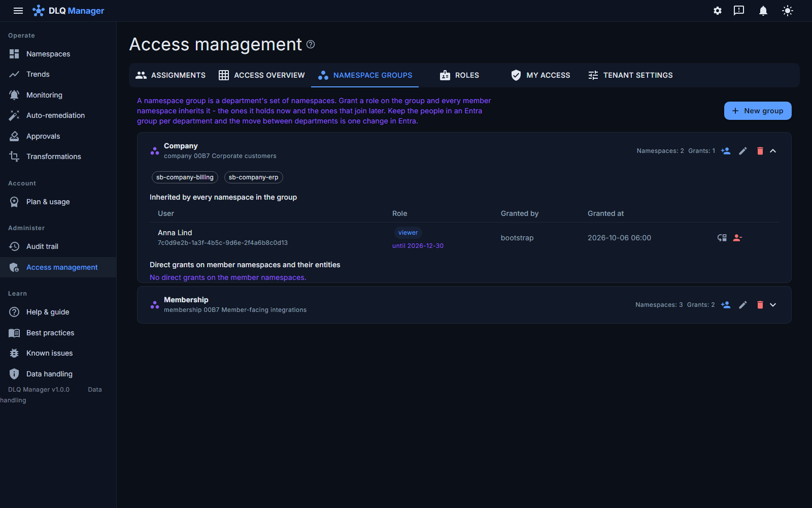Viewport: 812px width, 508px height.
Task: Open the hamburger navigation menu
Action: 18,11
